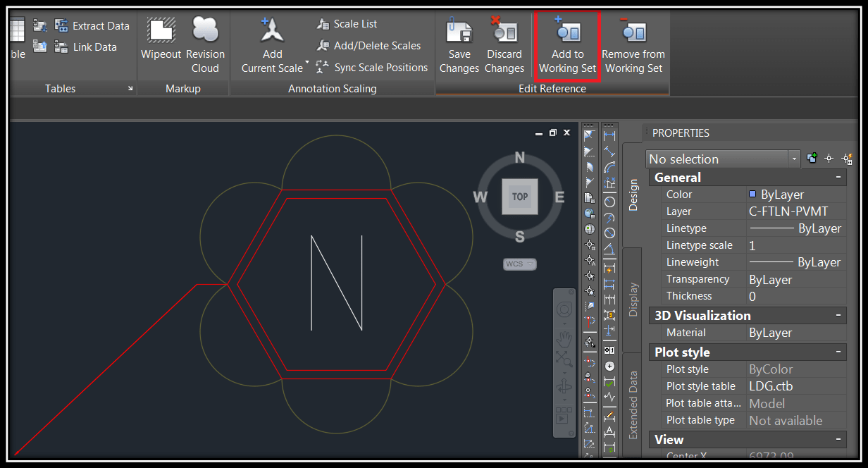868x468 pixels.
Task: Open the Scale List
Action: point(347,24)
